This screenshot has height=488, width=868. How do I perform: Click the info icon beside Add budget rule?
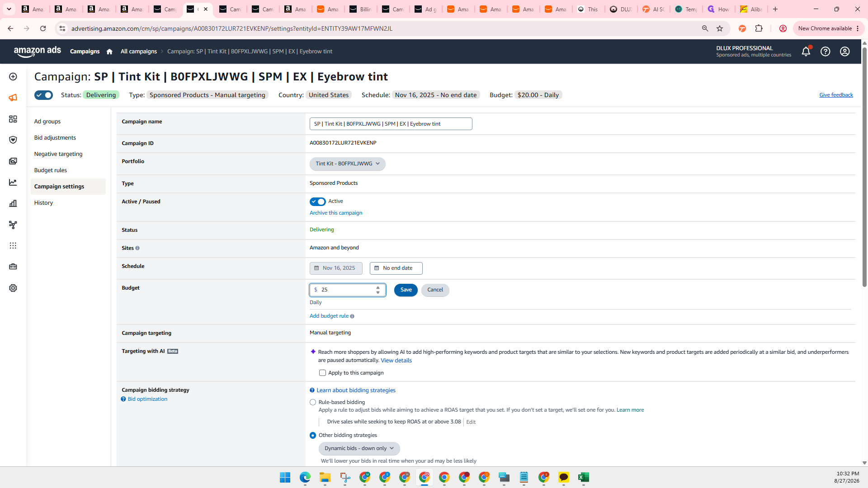tap(352, 316)
